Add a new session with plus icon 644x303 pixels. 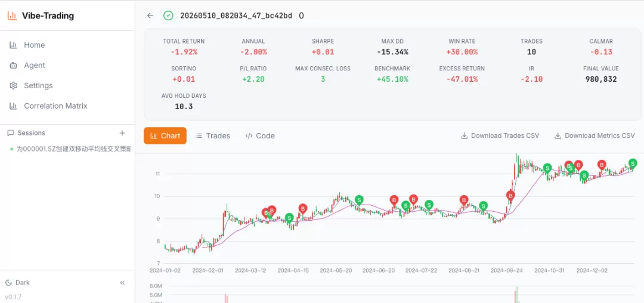(x=122, y=133)
